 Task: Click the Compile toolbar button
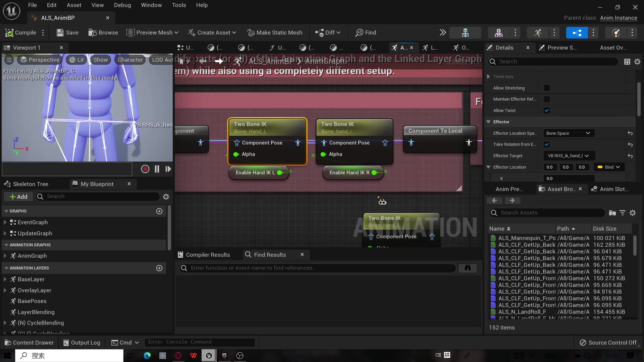pyautogui.click(x=21, y=33)
